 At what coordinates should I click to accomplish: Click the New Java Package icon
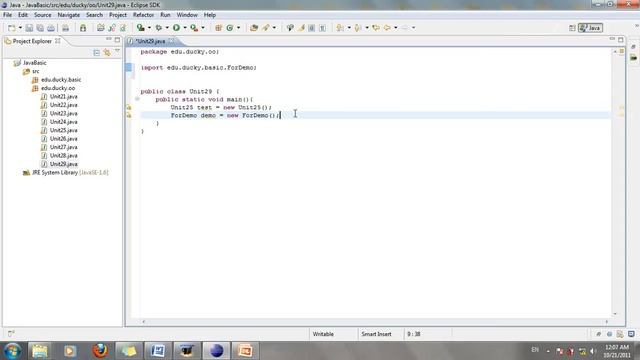pos(218,28)
